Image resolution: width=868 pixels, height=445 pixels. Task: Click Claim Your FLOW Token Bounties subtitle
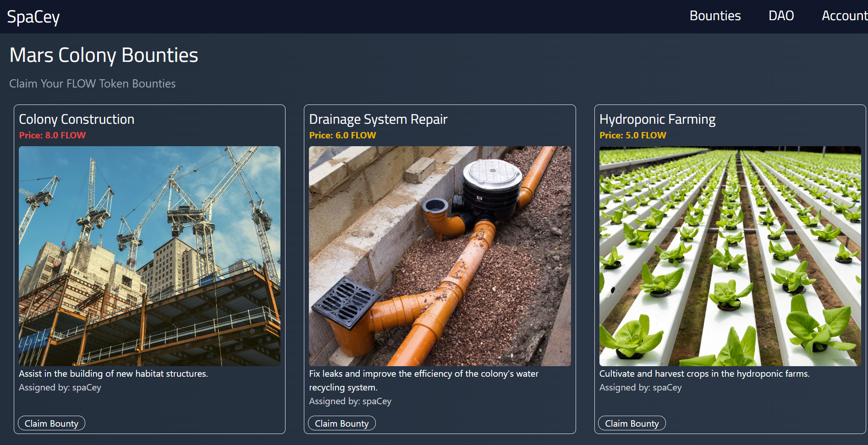93,83
